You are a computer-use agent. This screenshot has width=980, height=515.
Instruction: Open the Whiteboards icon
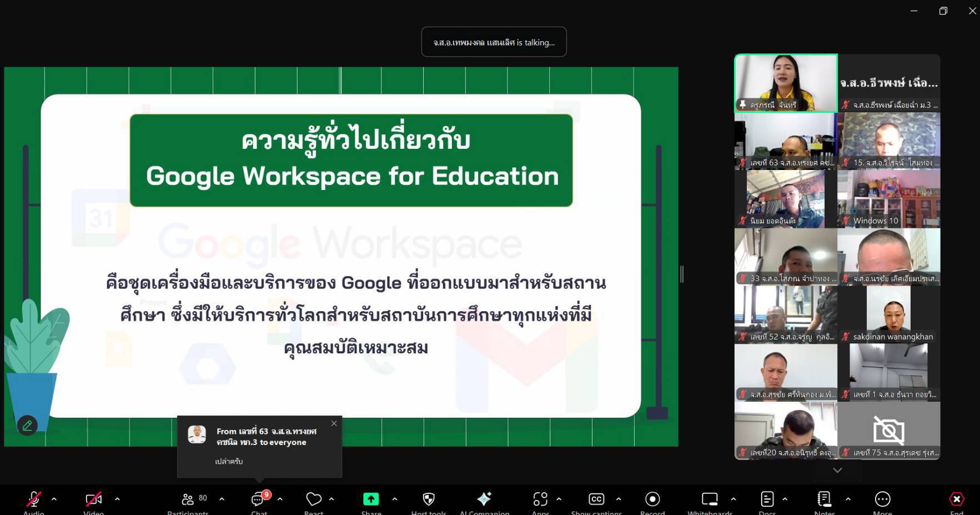point(710,499)
